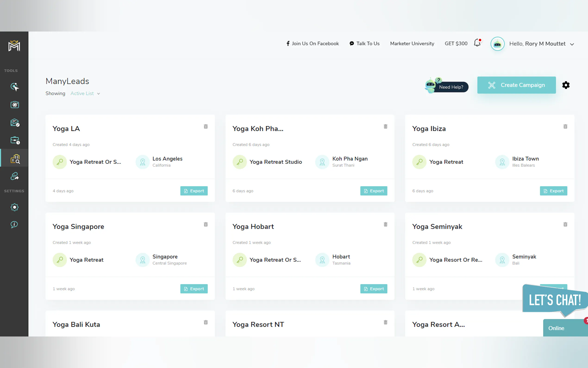Screen dimensions: 588x368
Task: Expand the Hello, Rory M Mouttet user menu
Action: [x=541, y=44]
